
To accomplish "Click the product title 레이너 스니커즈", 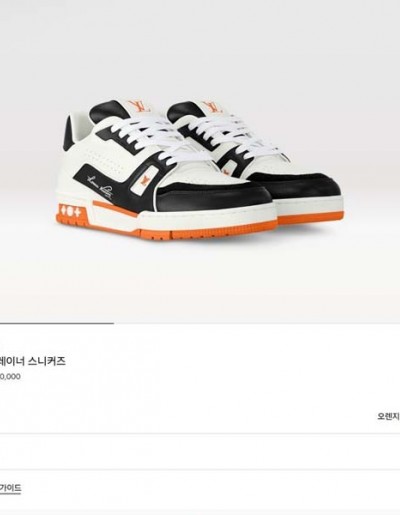I will point(33,361).
